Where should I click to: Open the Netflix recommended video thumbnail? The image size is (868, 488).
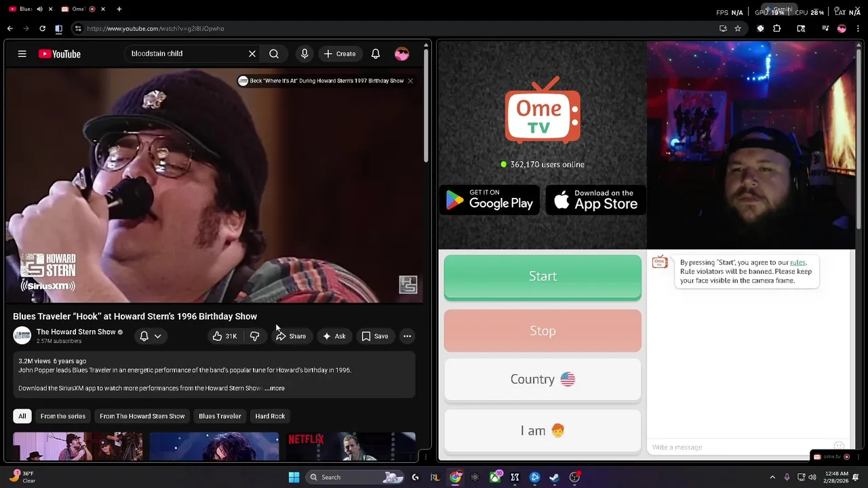pyautogui.click(x=351, y=447)
